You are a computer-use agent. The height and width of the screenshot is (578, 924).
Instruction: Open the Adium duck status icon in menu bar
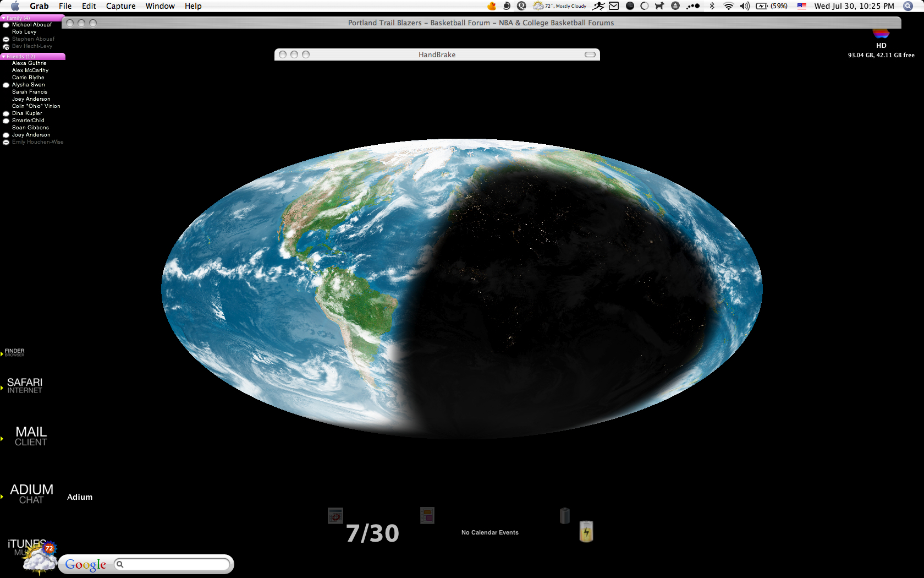pyautogui.click(x=491, y=6)
